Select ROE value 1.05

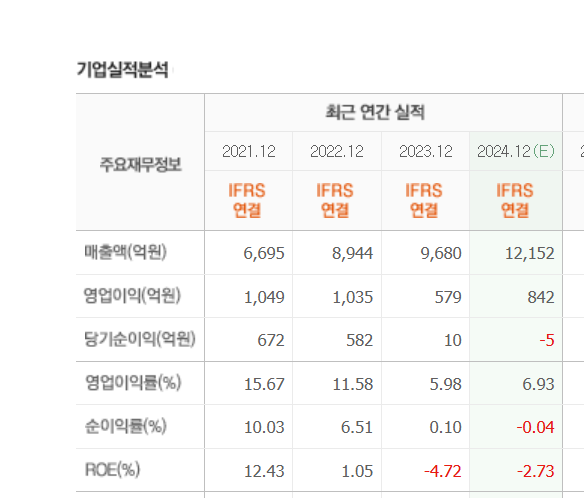(x=357, y=472)
